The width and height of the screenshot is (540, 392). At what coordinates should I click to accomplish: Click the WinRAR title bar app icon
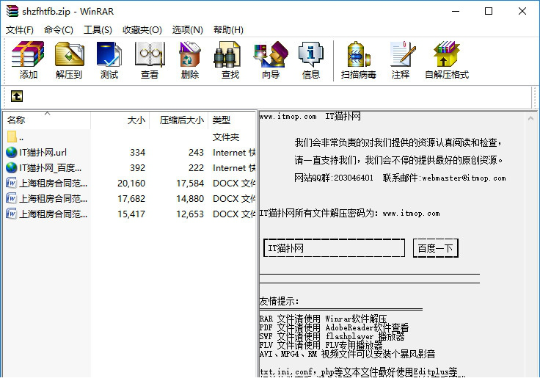(x=12, y=11)
